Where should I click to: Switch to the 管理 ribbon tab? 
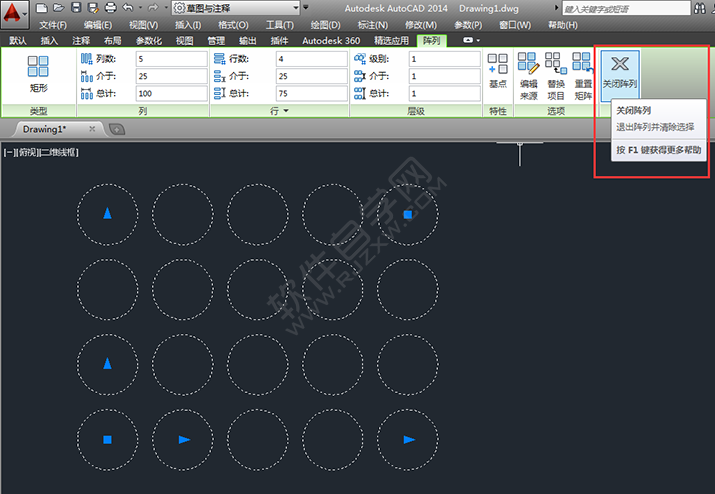click(216, 41)
